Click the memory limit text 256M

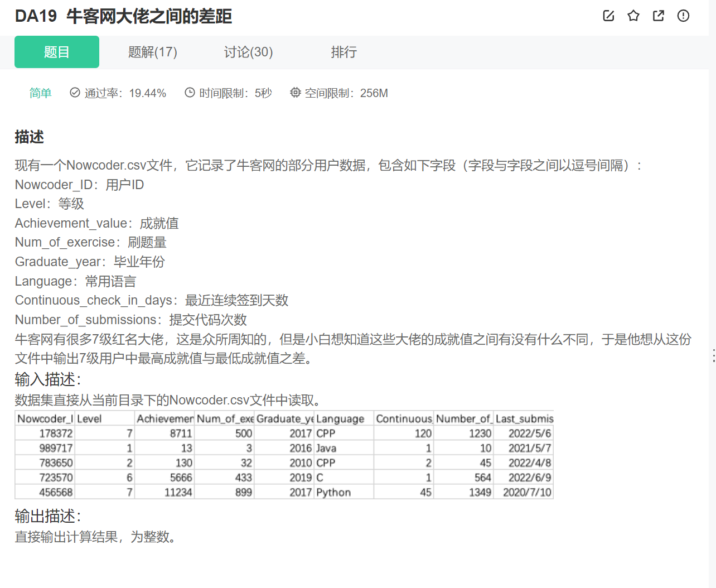374,93
